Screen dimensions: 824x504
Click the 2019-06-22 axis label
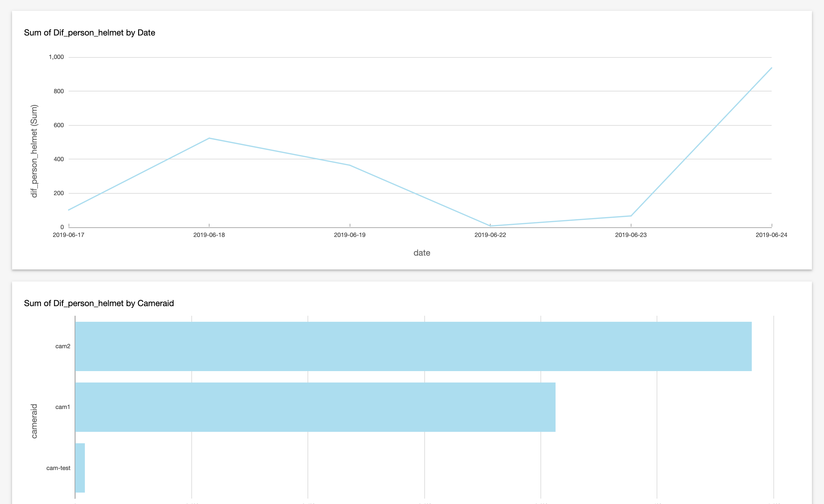pyautogui.click(x=490, y=235)
